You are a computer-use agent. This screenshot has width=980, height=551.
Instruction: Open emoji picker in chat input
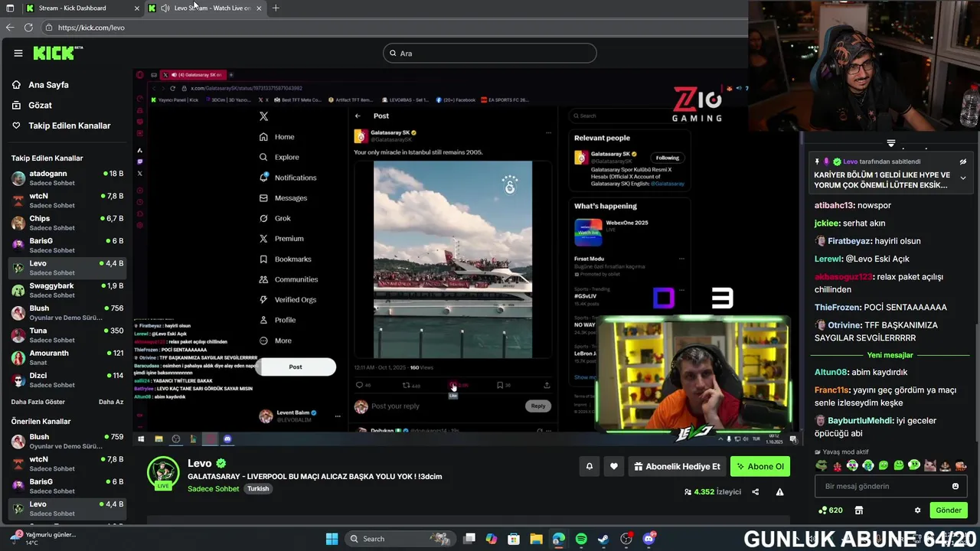point(955,486)
